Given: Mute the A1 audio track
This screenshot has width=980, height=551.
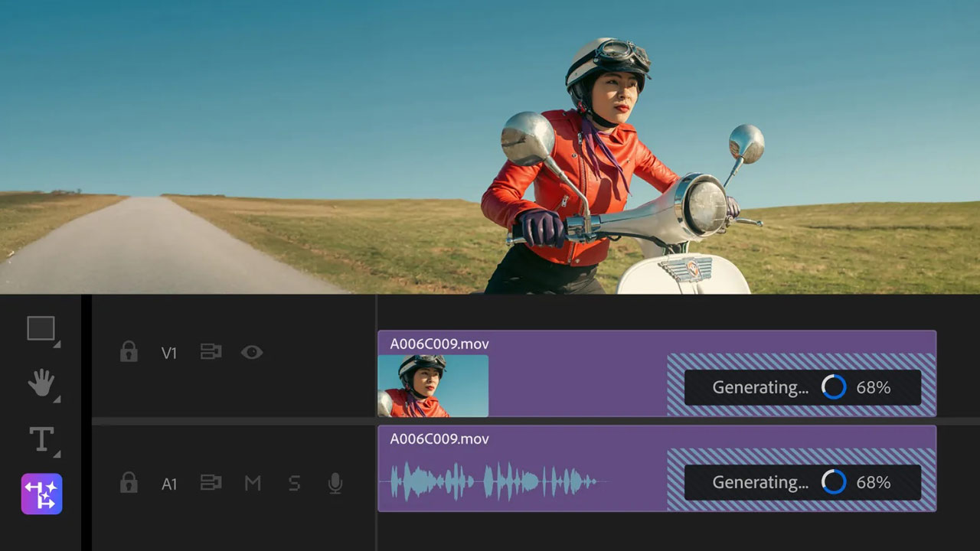Looking at the screenshot, I should (253, 483).
